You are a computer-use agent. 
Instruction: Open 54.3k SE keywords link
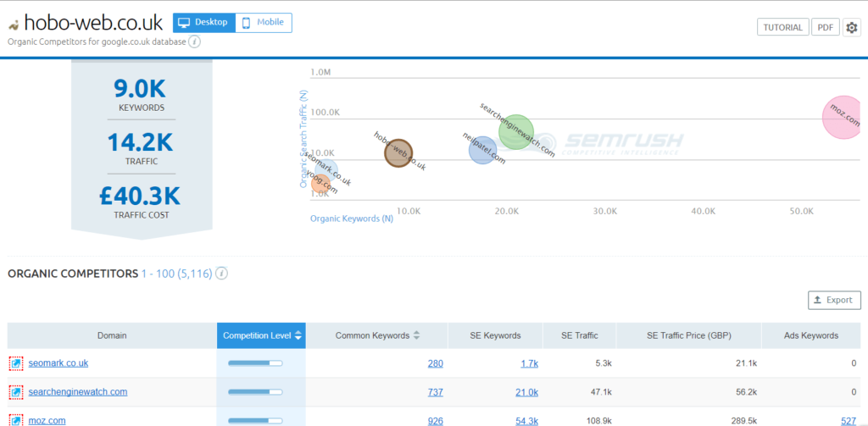click(x=527, y=421)
